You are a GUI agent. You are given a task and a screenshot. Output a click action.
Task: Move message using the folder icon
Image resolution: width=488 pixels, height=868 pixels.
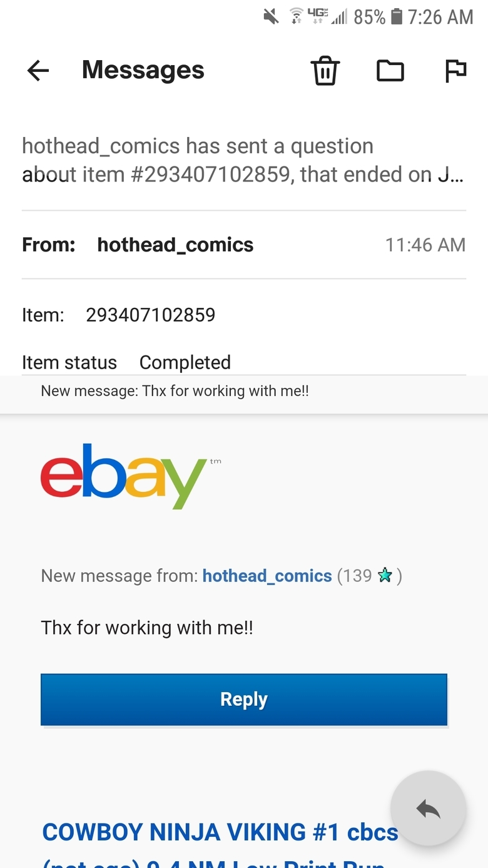(390, 71)
